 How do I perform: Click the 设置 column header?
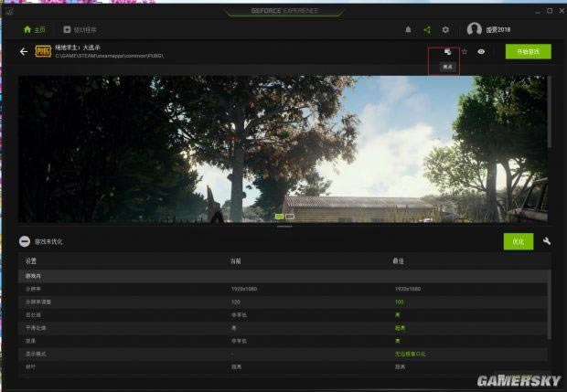click(31, 260)
